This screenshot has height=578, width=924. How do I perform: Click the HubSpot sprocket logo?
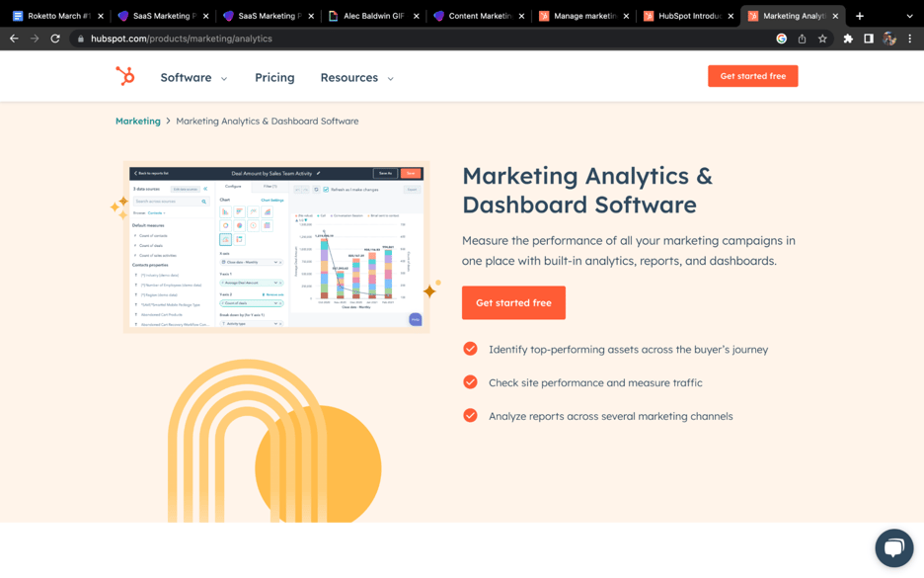tap(125, 77)
